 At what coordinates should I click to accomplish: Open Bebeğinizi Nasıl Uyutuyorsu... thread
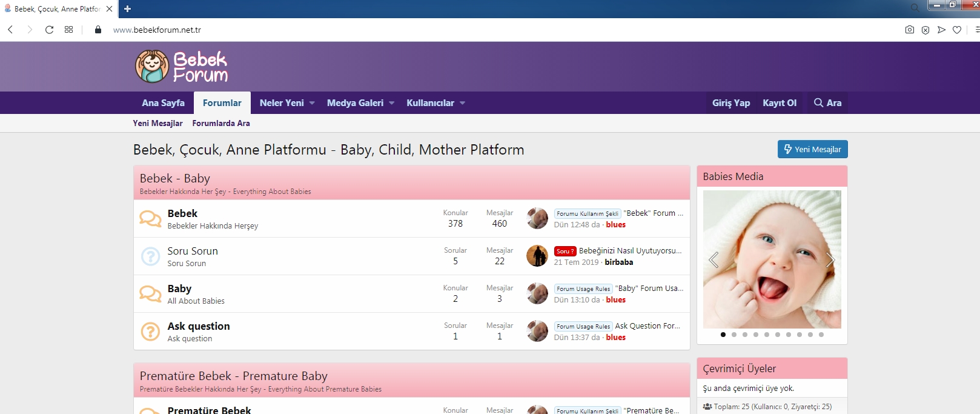631,251
